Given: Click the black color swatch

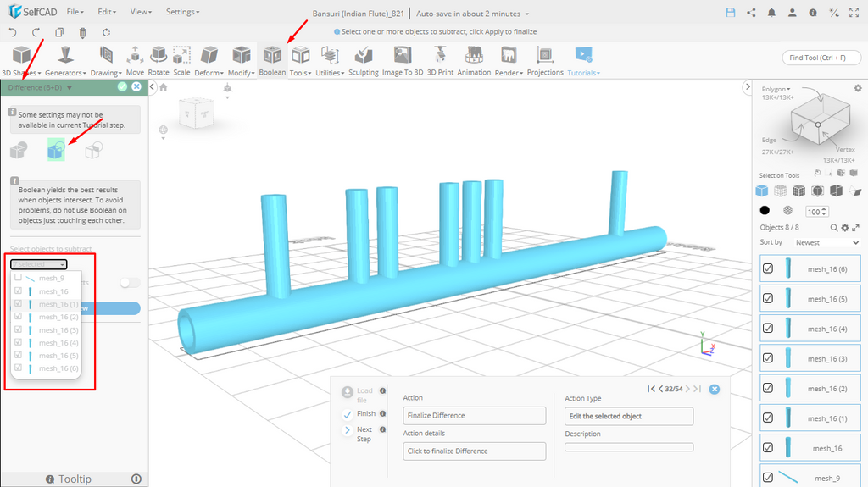Looking at the screenshot, I should coord(765,210).
